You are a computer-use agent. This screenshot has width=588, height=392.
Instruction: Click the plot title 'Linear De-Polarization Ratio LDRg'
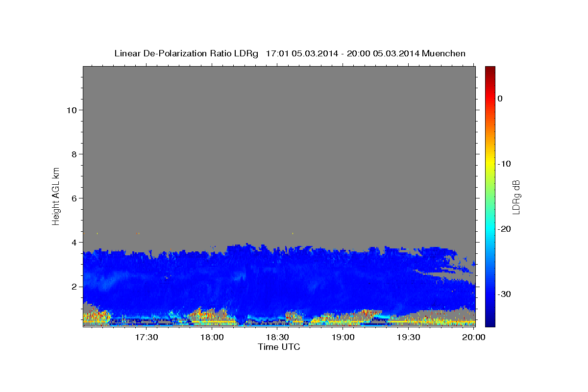pos(186,53)
